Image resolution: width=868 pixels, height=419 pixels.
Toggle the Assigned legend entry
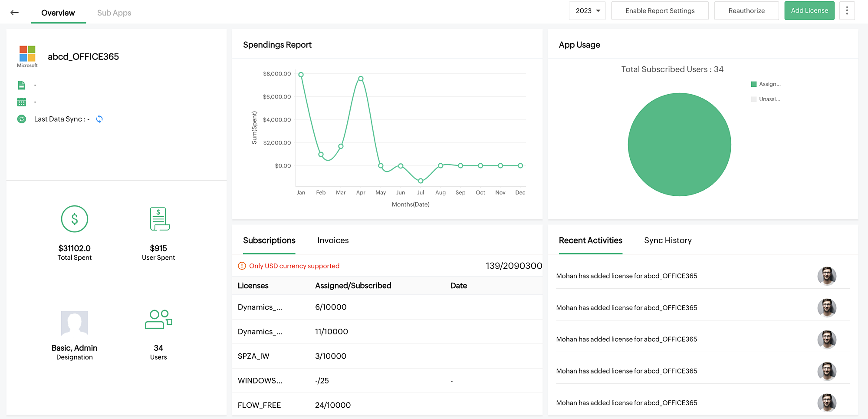(766, 84)
